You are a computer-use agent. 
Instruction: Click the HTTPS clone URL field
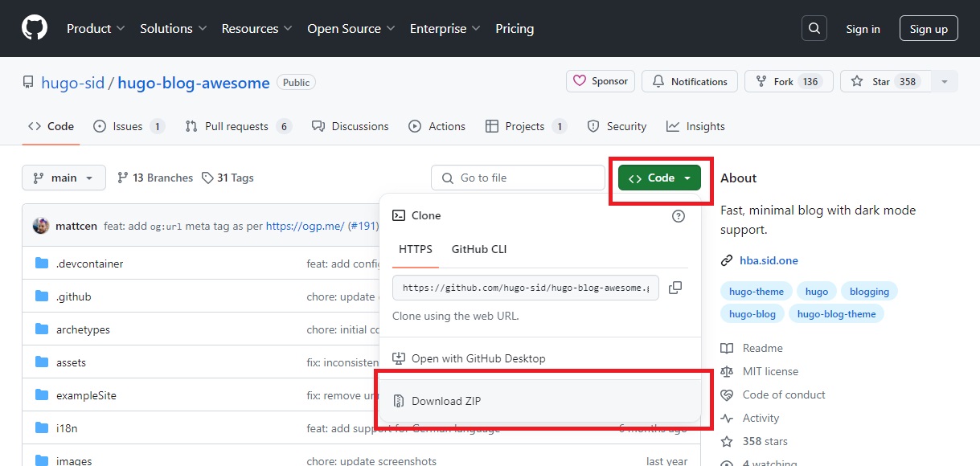(526, 288)
